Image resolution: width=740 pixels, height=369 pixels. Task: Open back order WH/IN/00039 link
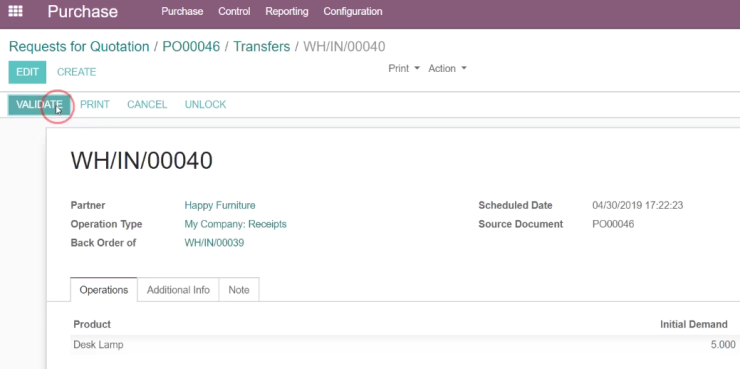coord(214,243)
